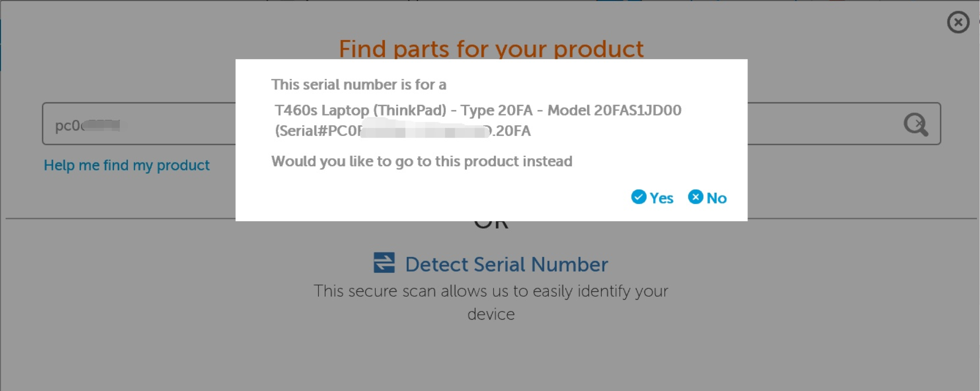Start the Detect Serial Number scan text link

point(506,264)
